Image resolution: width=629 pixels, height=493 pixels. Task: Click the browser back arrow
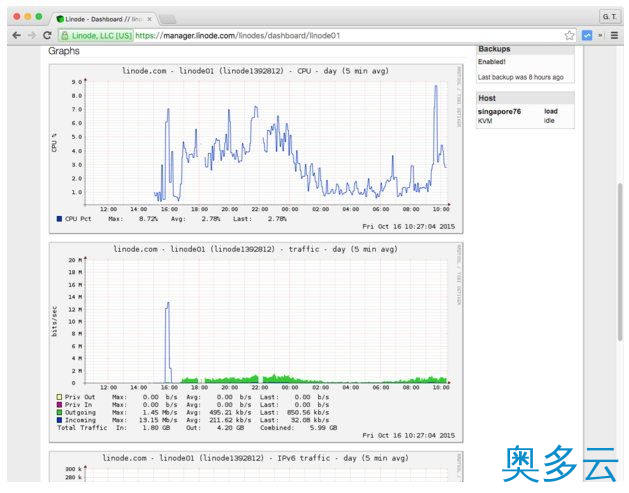[x=16, y=35]
